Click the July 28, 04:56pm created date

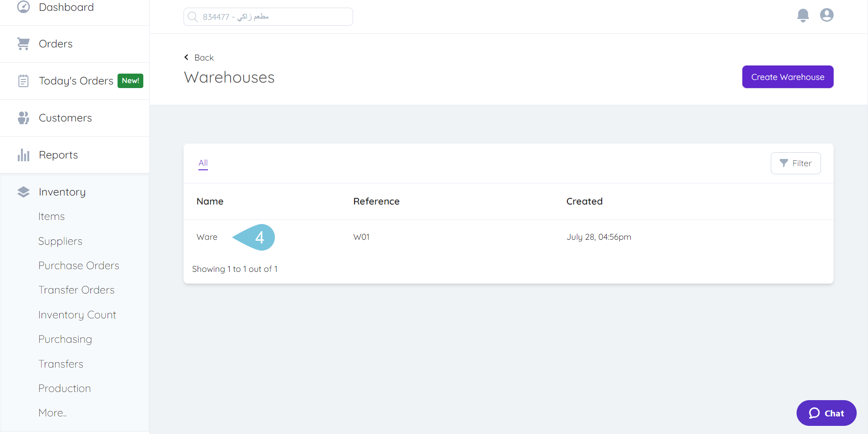599,237
